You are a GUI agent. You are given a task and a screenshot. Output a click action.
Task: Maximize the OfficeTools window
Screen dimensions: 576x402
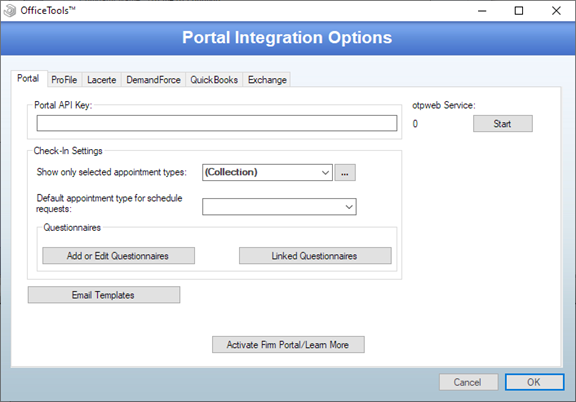[x=519, y=11]
